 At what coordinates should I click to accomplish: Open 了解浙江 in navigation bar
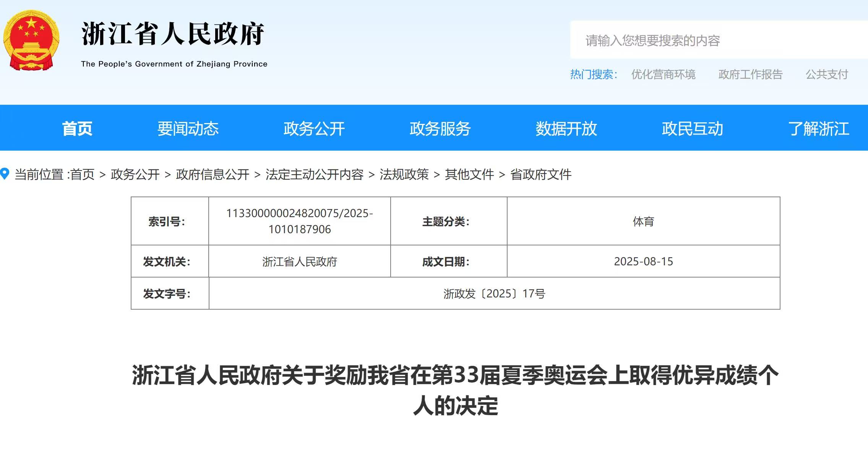coord(818,128)
